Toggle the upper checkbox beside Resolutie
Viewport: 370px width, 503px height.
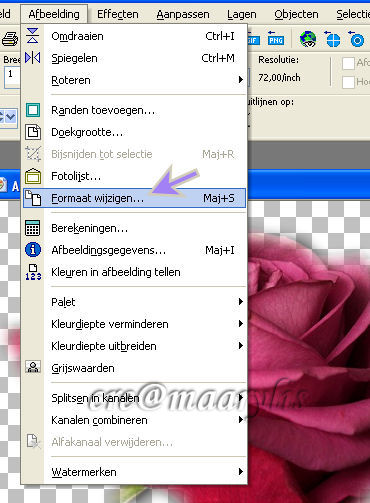point(348,63)
